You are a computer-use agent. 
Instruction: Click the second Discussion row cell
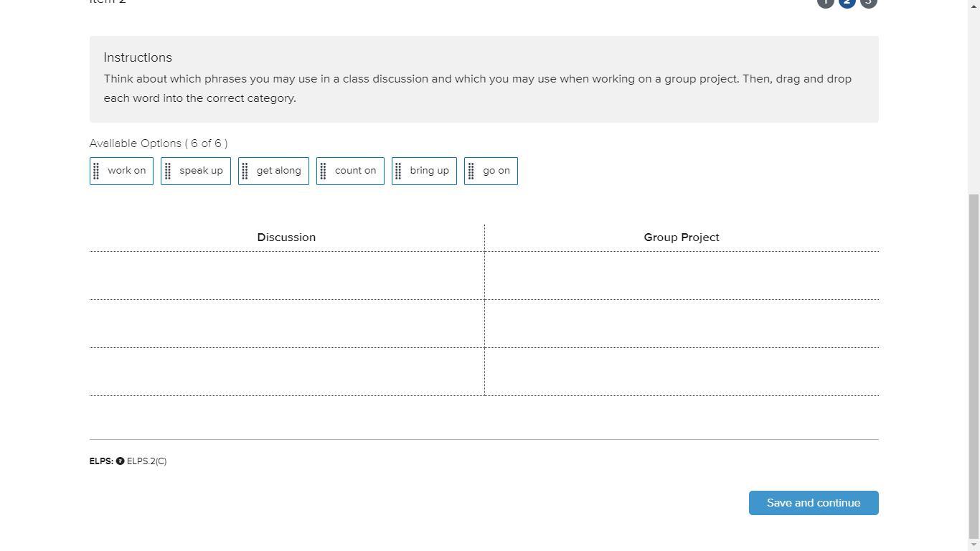coord(286,324)
